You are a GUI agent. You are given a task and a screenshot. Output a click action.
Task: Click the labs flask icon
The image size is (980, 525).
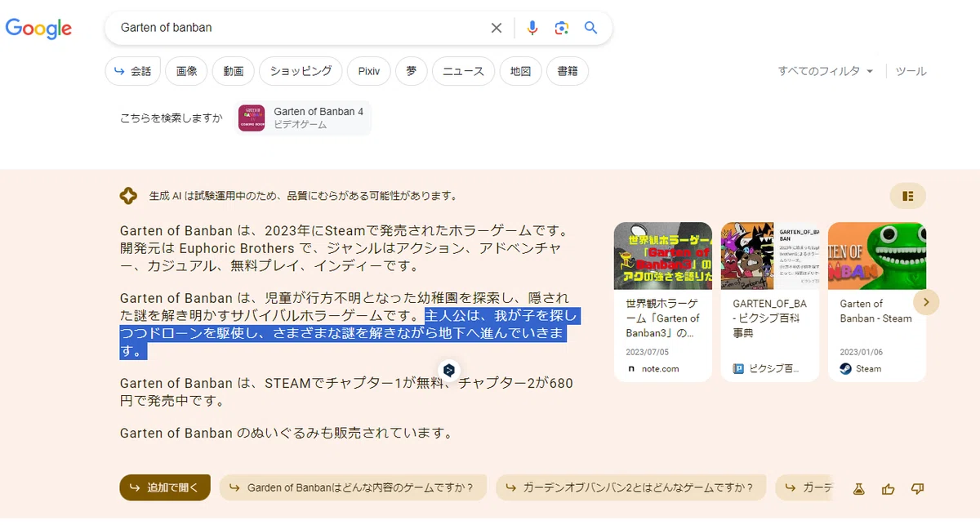858,489
